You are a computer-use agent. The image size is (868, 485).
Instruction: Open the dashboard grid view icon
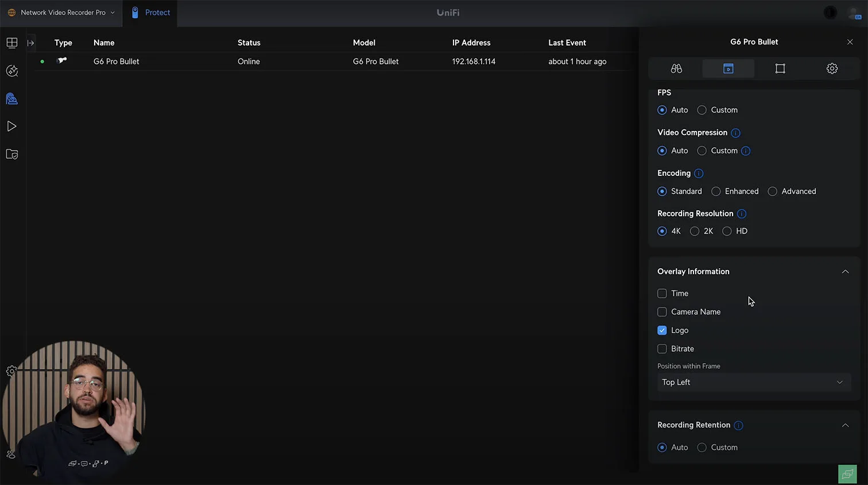point(12,43)
